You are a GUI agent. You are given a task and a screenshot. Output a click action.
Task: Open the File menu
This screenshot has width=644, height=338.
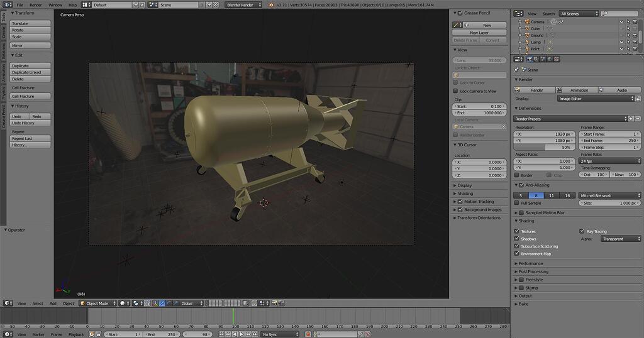click(19, 5)
